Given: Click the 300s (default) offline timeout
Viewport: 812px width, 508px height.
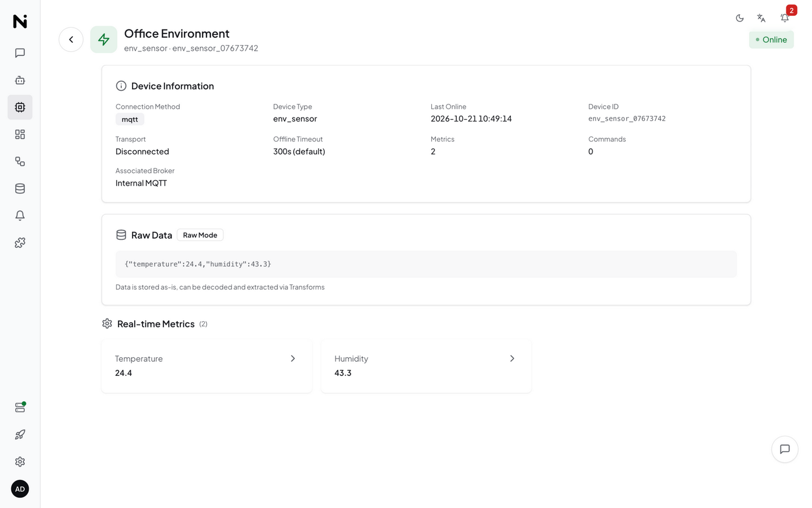Looking at the screenshot, I should 299,151.
